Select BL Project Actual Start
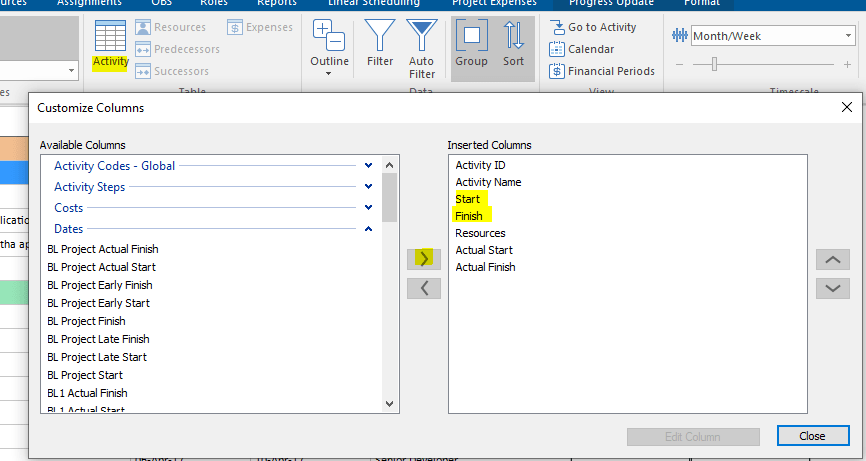Screen dimensions: 866x461 (x=102, y=267)
